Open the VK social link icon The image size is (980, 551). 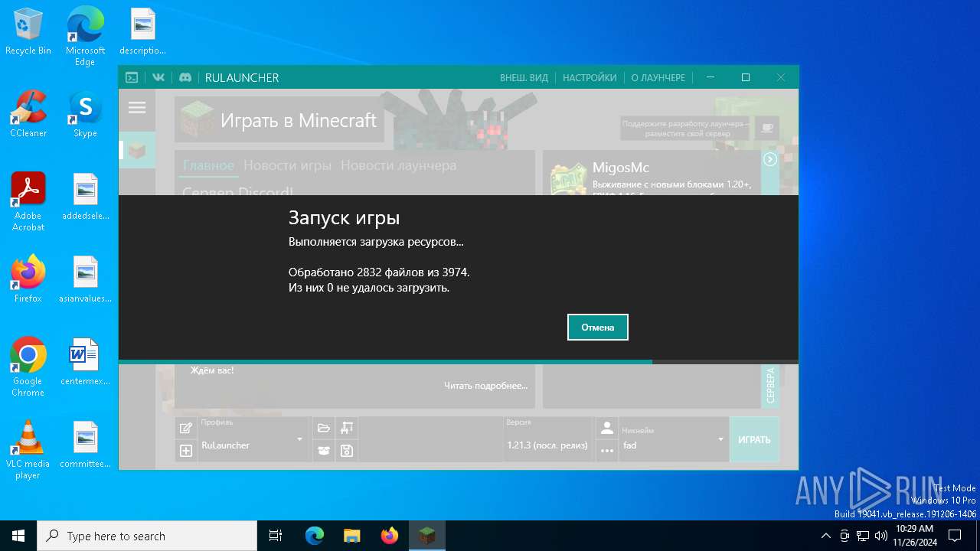pyautogui.click(x=158, y=77)
